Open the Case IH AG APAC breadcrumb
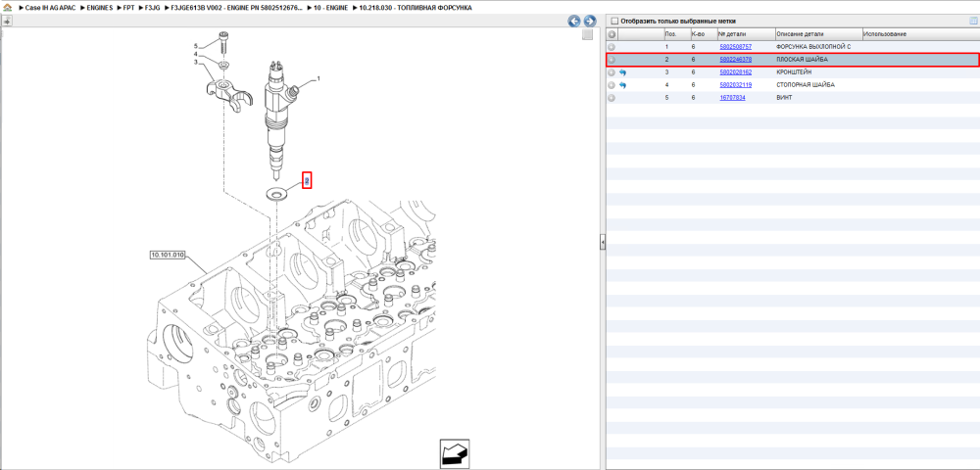This screenshot has height=470, width=980. 49,8
